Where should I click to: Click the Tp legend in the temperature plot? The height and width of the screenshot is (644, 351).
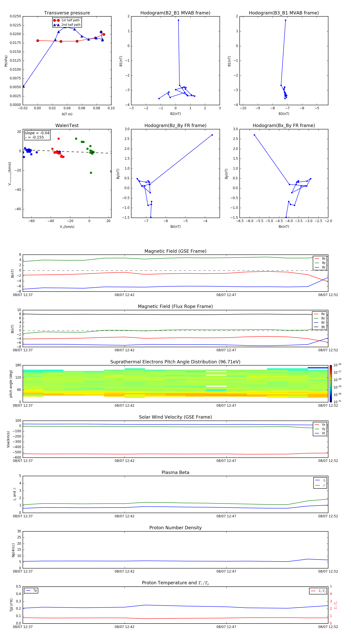(31, 591)
